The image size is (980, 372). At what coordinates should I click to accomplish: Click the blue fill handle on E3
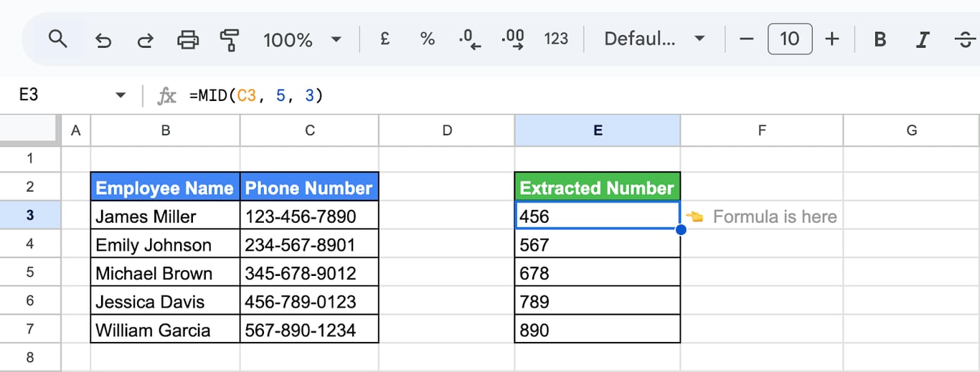680,229
